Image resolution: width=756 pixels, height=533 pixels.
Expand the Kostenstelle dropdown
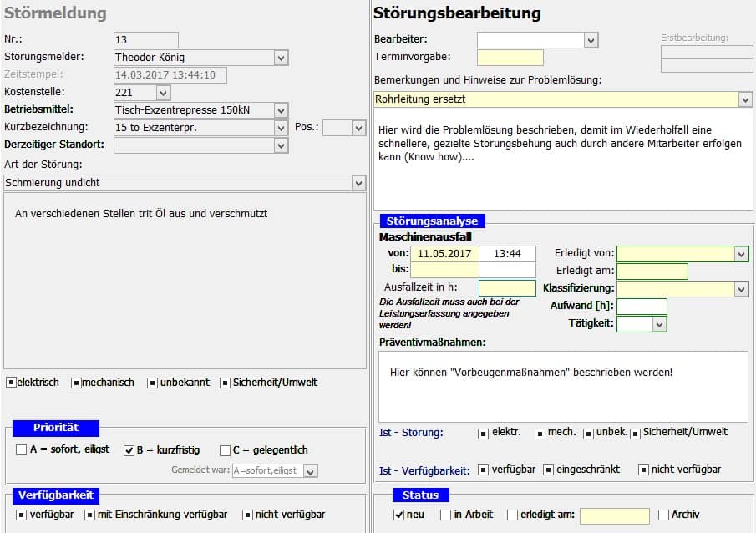(162, 93)
